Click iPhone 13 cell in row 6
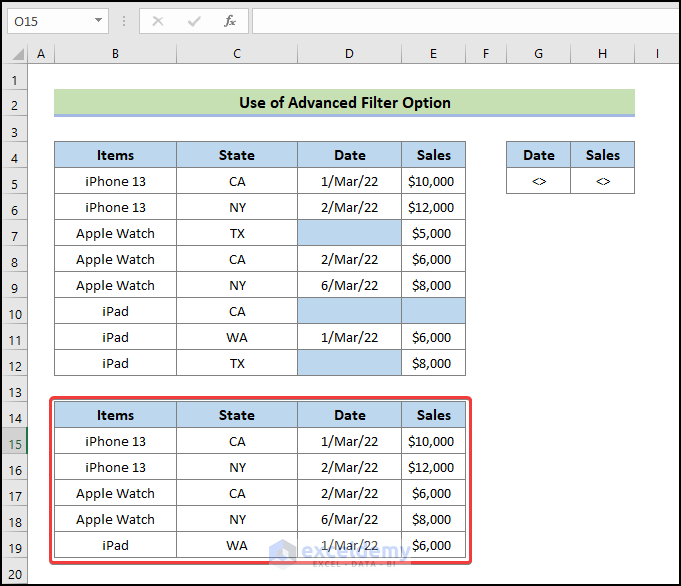681x586 pixels. pyautogui.click(x=116, y=207)
